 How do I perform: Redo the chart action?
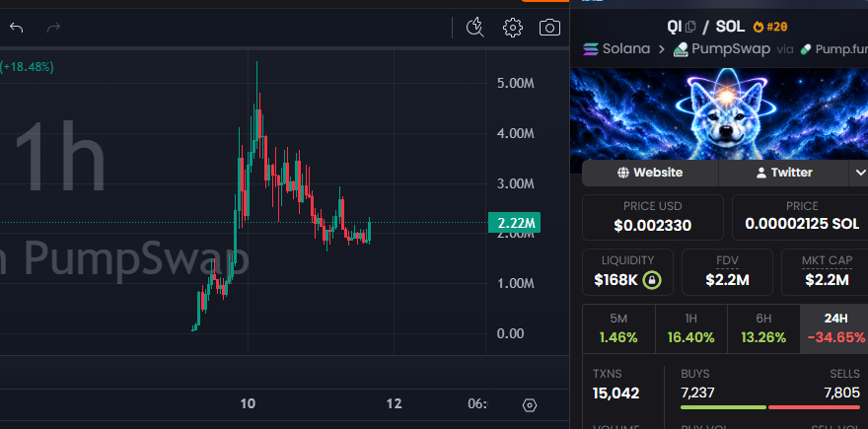(53, 28)
